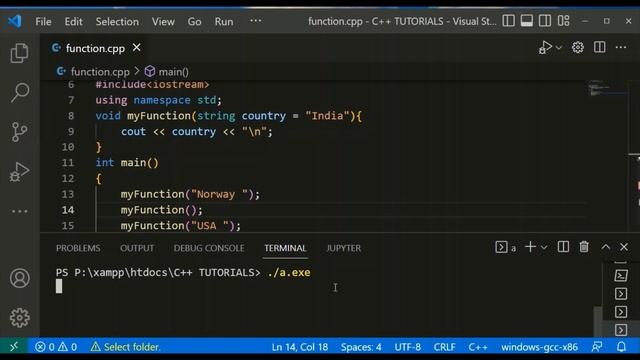The image size is (640, 360).
Task: Click the terminal shell 'a' indicator
Action: (x=506, y=247)
